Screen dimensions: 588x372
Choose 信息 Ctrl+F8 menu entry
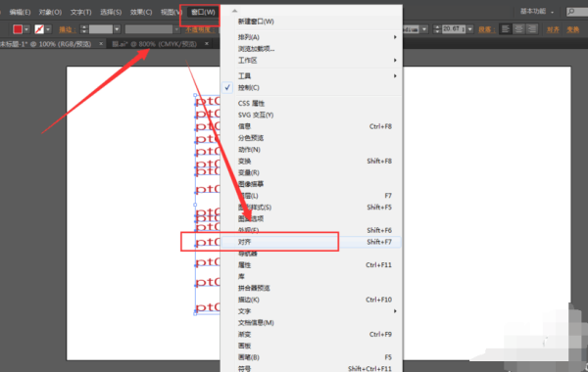click(312, 126)
